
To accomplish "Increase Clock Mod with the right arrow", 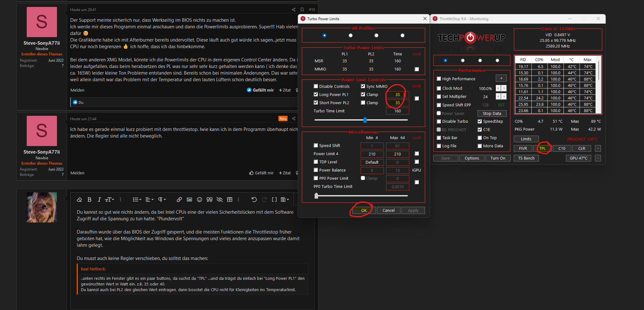I will [x=504, y=88].
